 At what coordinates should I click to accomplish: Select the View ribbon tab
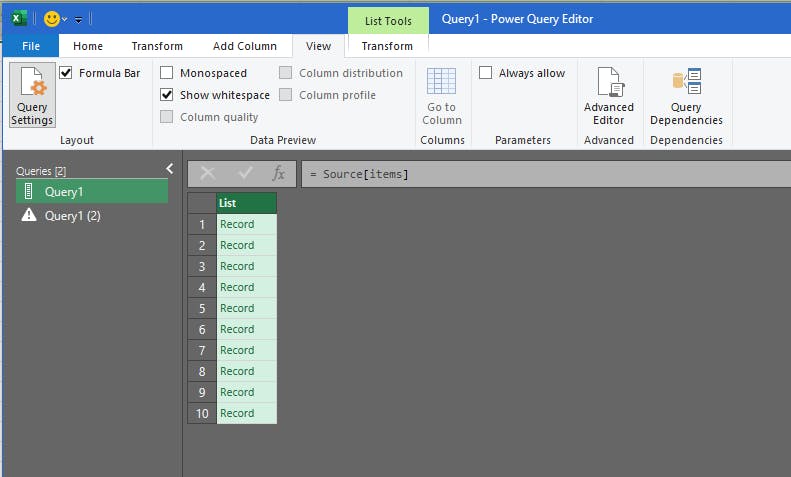318,46
